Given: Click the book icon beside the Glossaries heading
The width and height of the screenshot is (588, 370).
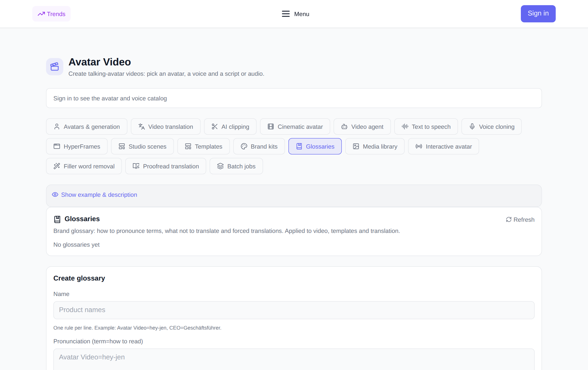Looking at the screenshot, I should coord(57,219).
